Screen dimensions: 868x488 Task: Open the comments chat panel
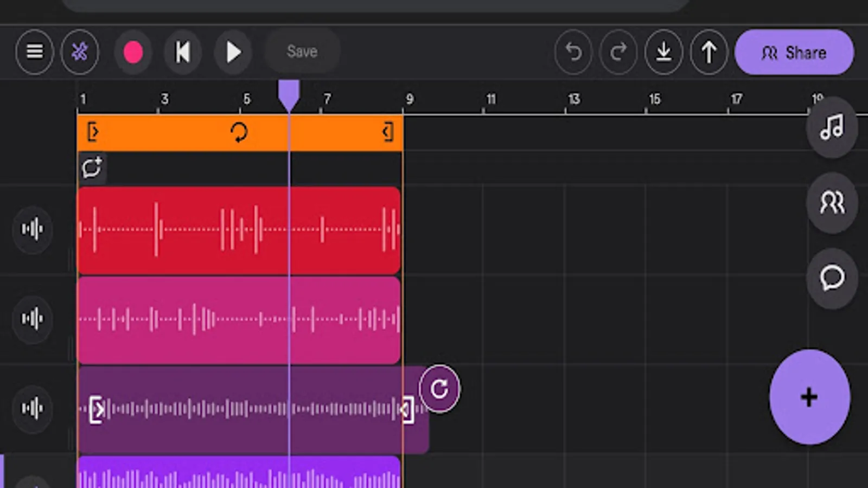832,278
